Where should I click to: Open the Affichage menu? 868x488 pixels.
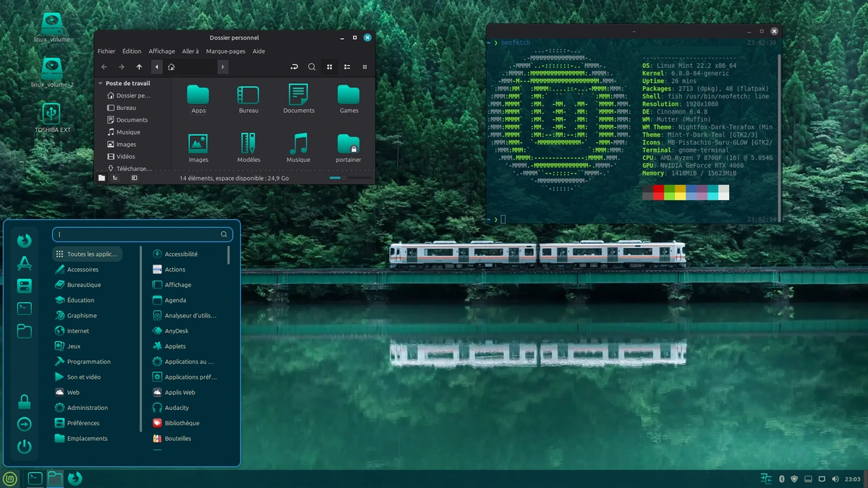[161, 51]
